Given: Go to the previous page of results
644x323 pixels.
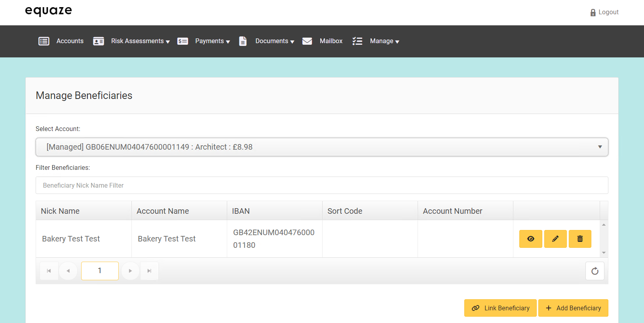Looking at the screenshot, I should click(x=68, y=271).
